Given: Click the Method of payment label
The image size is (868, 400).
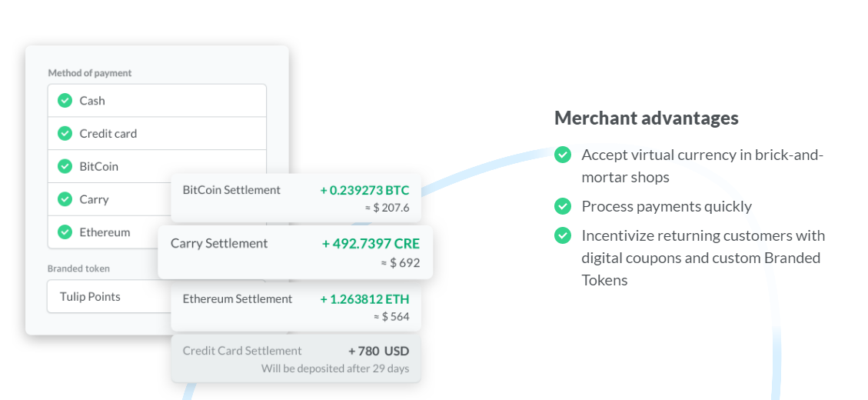Looking at the screenshot, I should pyautogui.click(x=90, y=73).
